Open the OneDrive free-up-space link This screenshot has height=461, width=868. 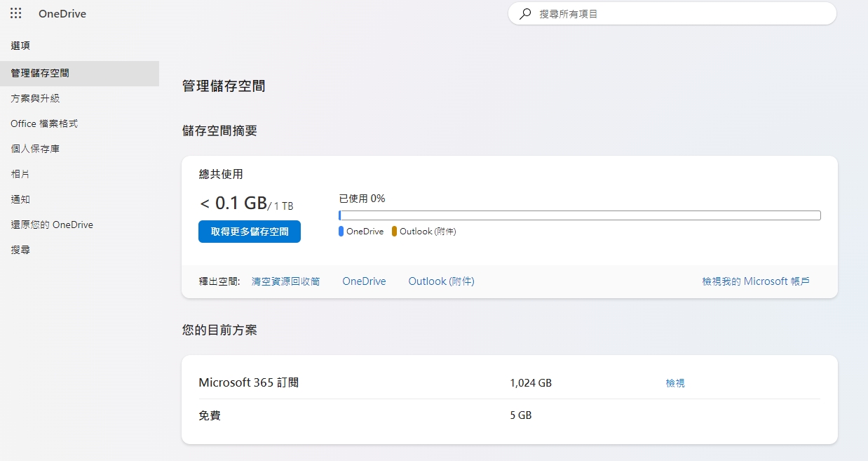363,281
